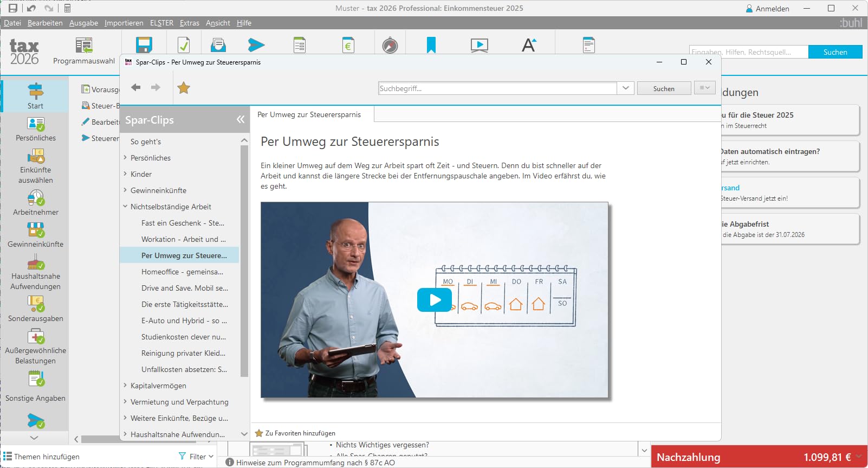Click the calculator icon in the title bar

click(68, 8)
